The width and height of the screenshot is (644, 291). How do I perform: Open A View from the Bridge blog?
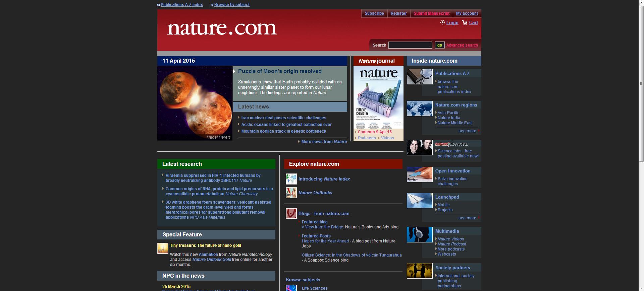click(x=323, y=227)
